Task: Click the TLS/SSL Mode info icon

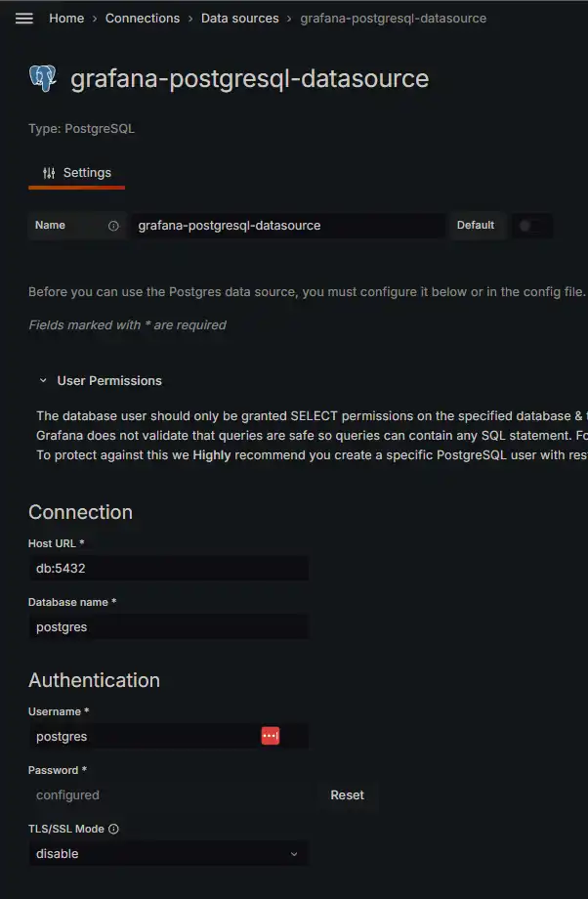Action: pyautogui.click(x=113, y=830)
